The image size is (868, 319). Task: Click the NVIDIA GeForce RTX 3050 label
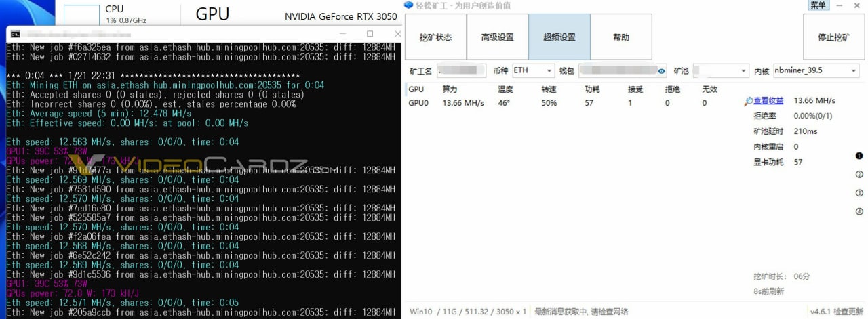point(340,16)
